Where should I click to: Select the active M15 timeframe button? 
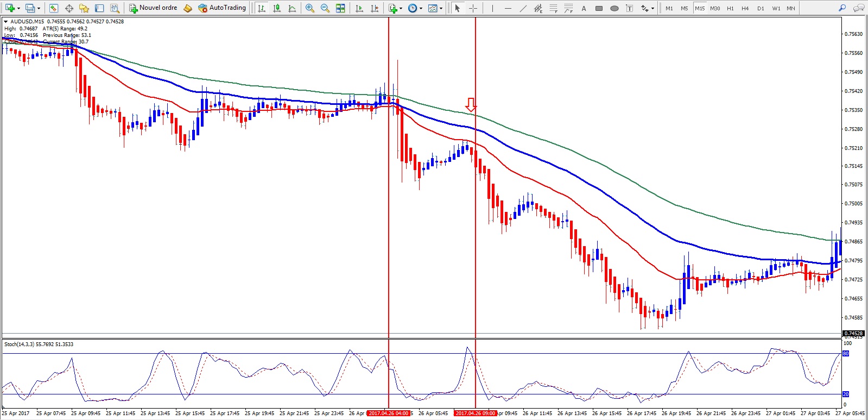pos(700,8)
